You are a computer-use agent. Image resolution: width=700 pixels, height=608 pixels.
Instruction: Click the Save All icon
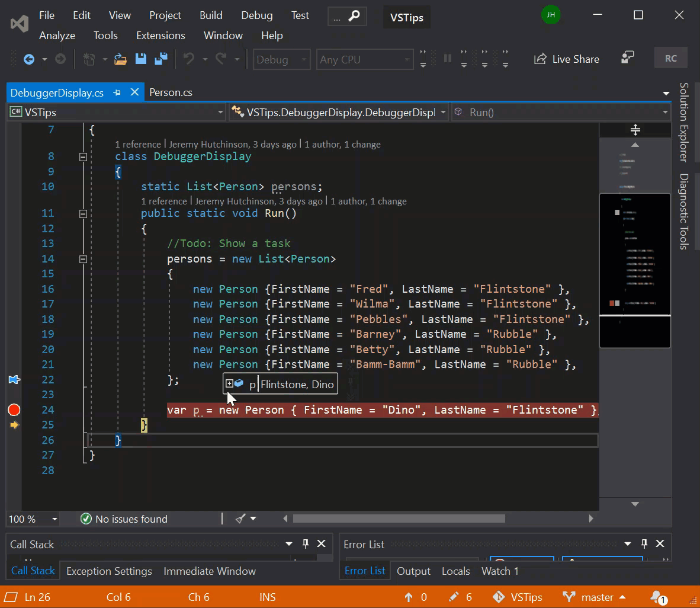[160, 59]
